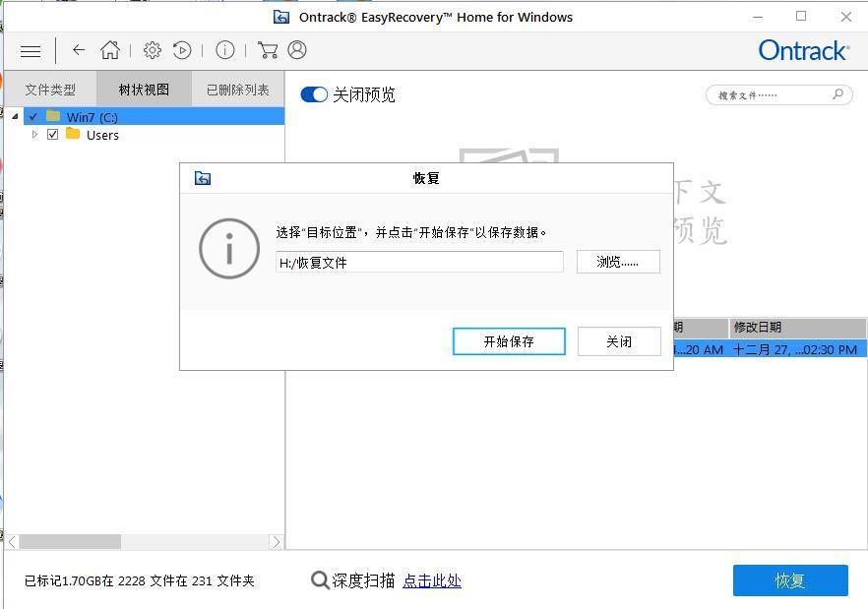Select the Users tree row label
This screenshot has height=609, width=868.
(102, 135)
